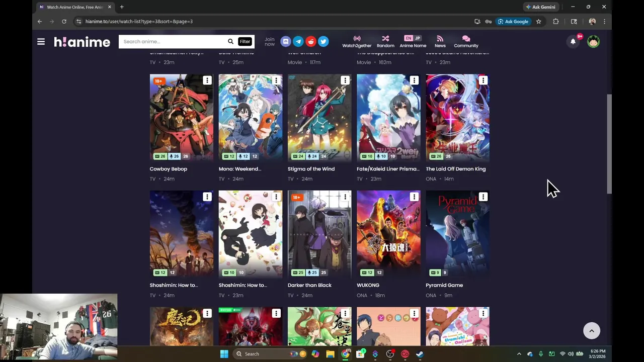644x362 pixels.
Task: View site information icon in address bar
Action: click(x=78, y=22)
